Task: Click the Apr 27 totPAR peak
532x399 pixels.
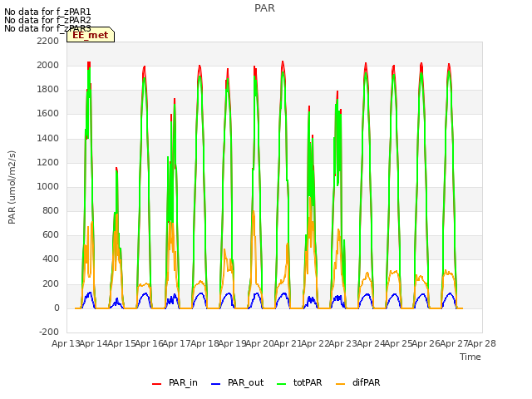Action: pyautogui.click(x=449, y=71)
